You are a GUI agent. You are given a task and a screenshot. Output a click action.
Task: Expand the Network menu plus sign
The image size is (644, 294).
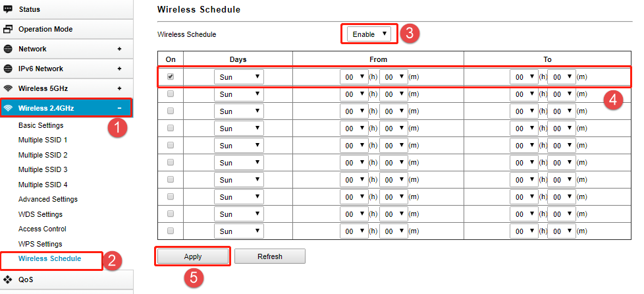click(120, 49)
